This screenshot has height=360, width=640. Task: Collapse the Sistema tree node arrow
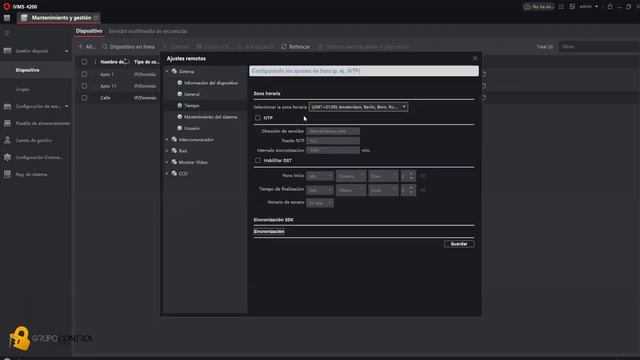[x=167, y=71]
